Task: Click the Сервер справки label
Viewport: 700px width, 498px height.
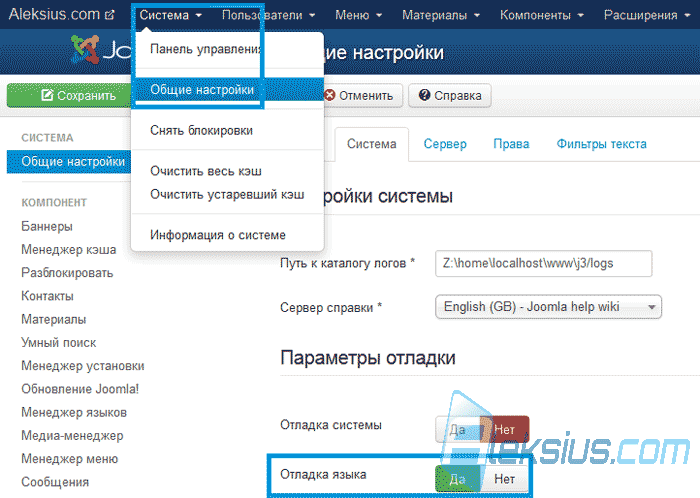Action: (331, 307)
